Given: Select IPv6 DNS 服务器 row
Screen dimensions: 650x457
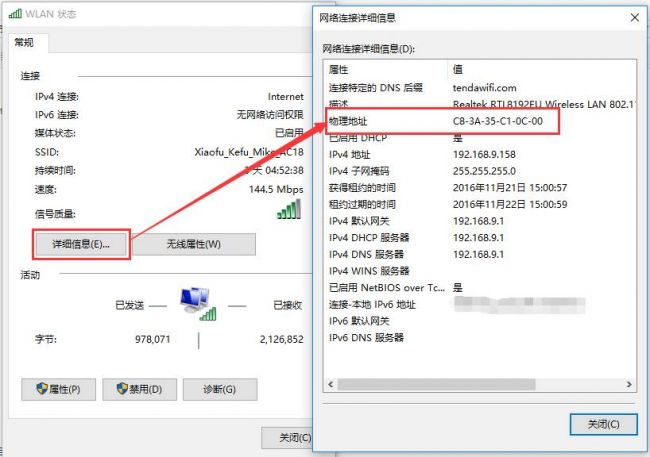Looking at the screenshot, I should (480, 338).
